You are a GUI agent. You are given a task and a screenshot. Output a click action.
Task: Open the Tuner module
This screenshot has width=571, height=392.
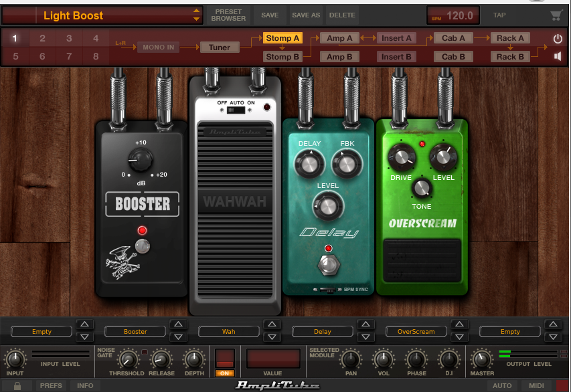coord(220,47)
